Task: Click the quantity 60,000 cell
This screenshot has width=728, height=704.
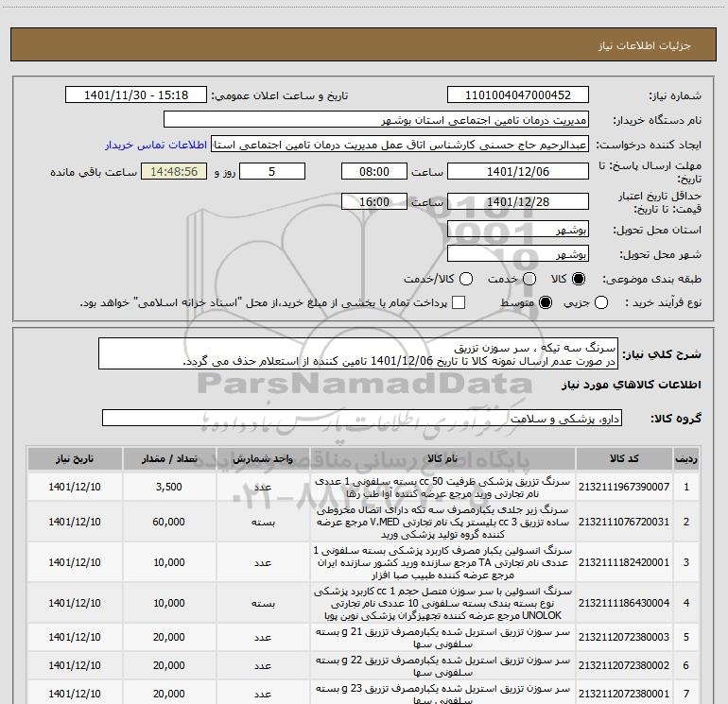Action: coord(169,522)
